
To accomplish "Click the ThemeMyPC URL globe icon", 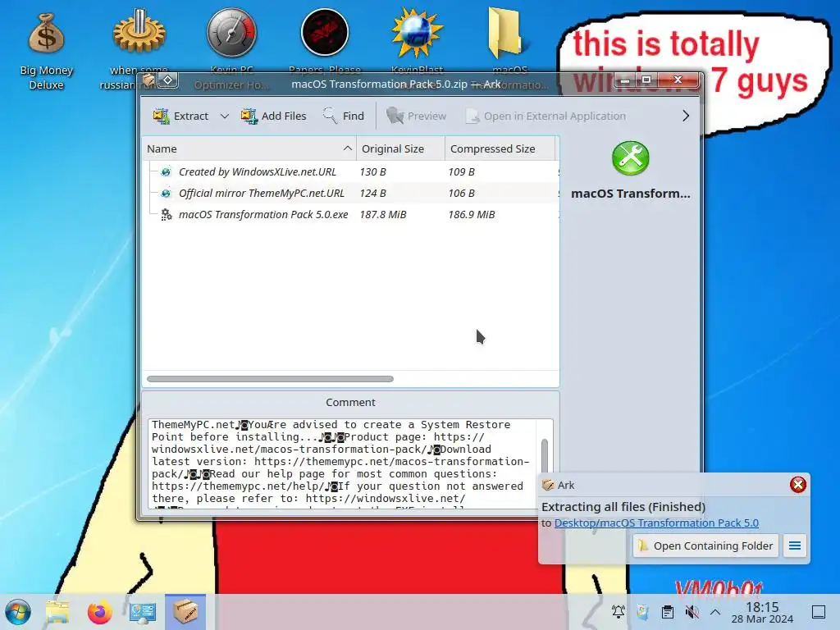I will (x=166, y=194).
